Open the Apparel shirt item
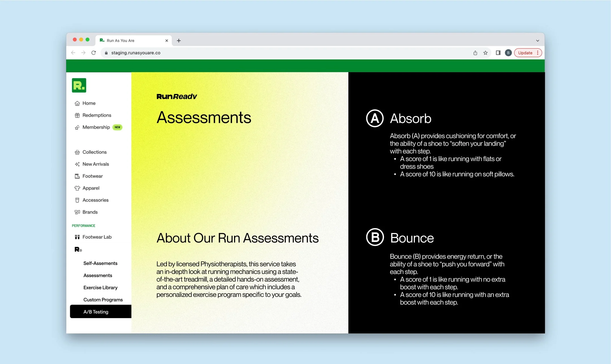This screenshot has height=364, width=611. point(91,188)
